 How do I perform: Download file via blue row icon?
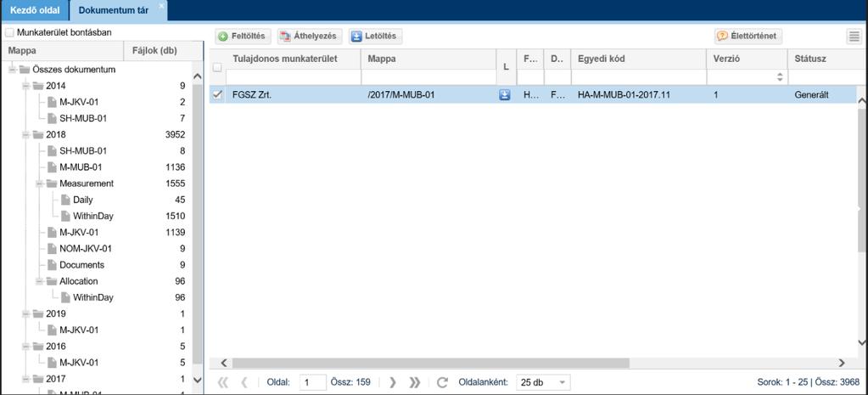(x=504, y=95)
